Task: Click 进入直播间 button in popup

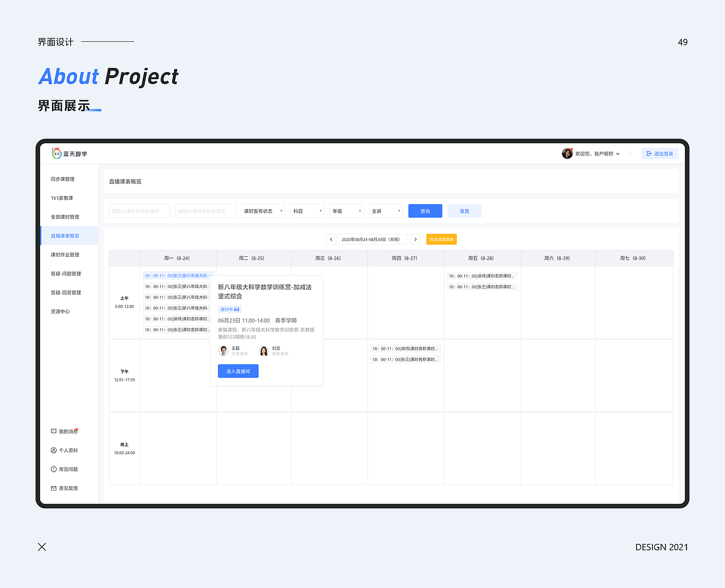Action: click(238, 371)
